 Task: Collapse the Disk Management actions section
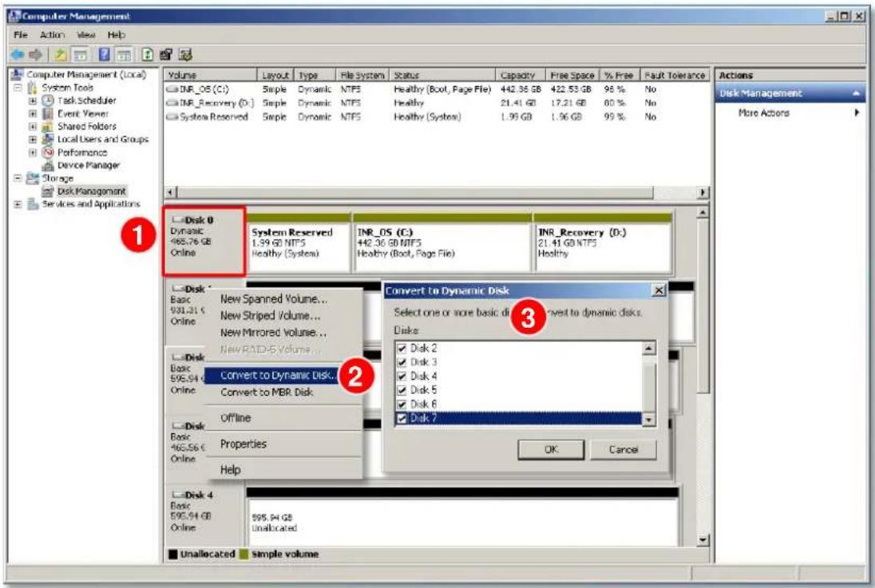(856, 93)
